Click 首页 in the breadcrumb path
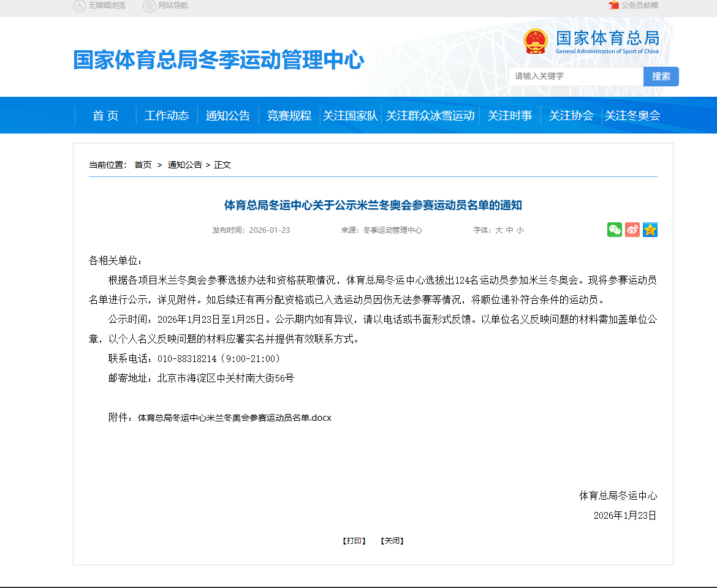The image size is (717, 588). (143, 165)
